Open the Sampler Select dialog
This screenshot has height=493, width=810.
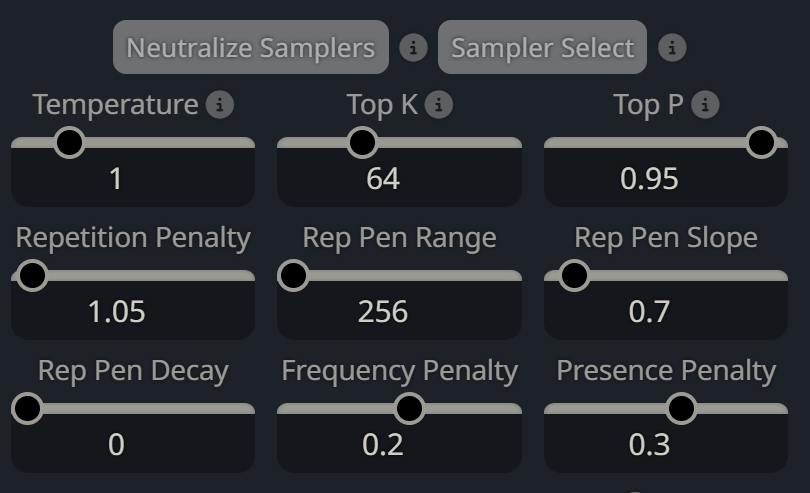[542, 47]
